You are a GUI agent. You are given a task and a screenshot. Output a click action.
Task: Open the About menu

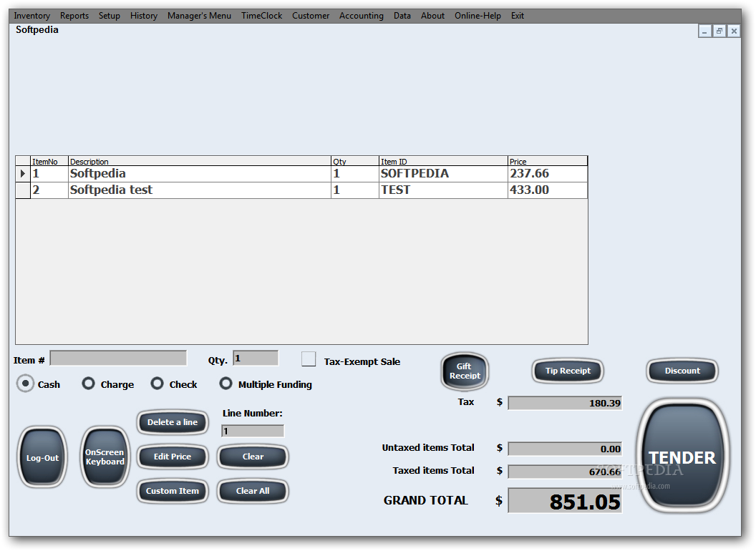432,16
